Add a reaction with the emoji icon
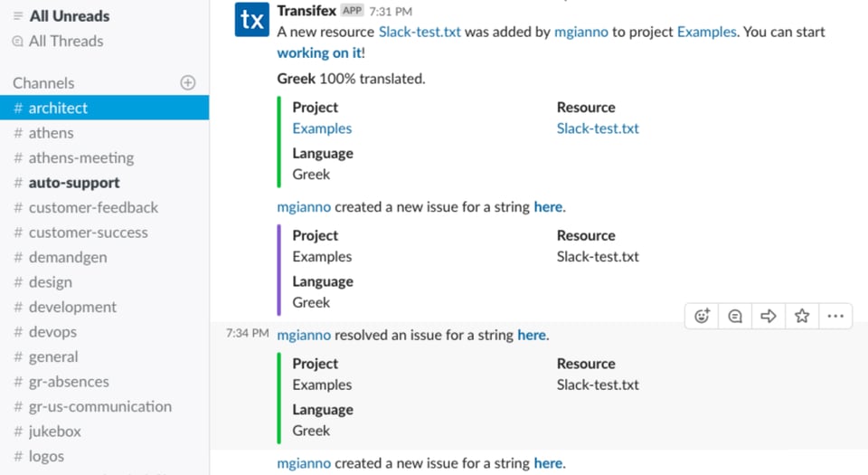The image size is (868, 475). (702, 316)
